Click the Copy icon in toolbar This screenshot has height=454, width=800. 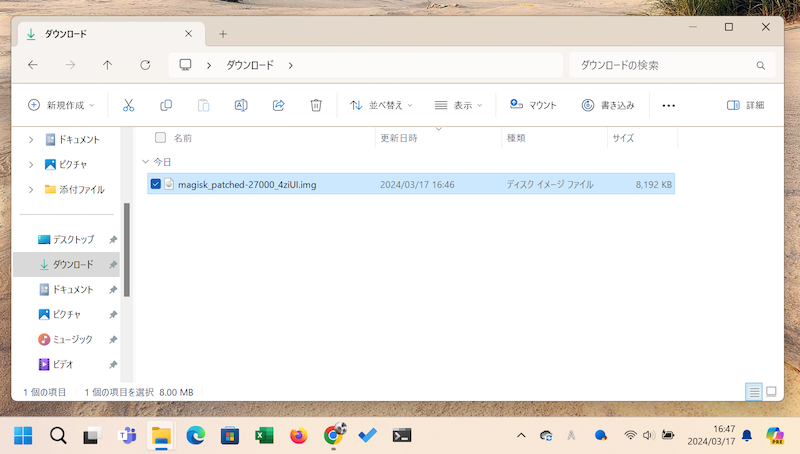[166, 105]
